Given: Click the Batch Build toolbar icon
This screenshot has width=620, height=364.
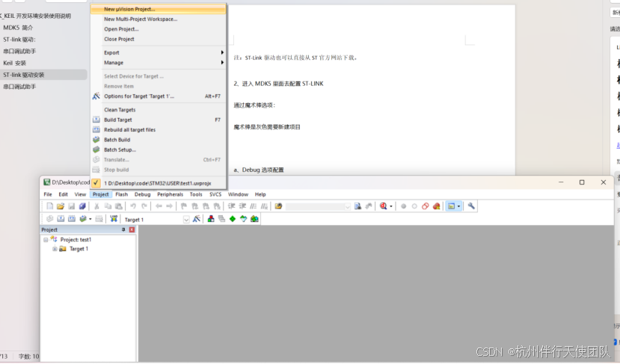Looking at the screenshot, I should pyautogui.click(x=83, y=219).
